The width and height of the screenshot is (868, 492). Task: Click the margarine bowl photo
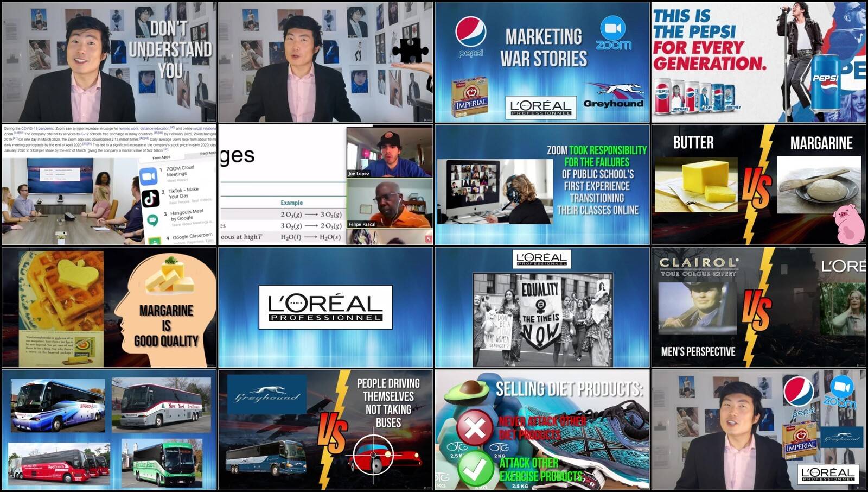[x=819, y=184]
